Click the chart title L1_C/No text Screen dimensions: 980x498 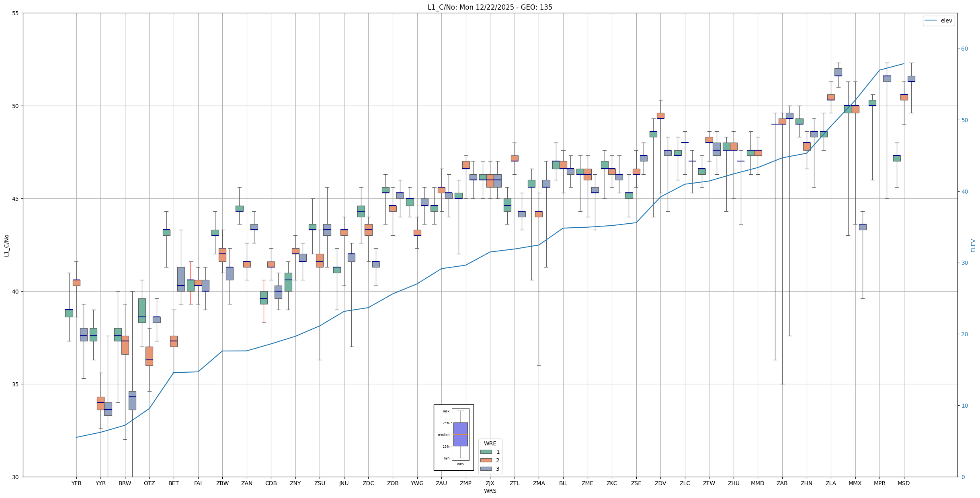490,7
